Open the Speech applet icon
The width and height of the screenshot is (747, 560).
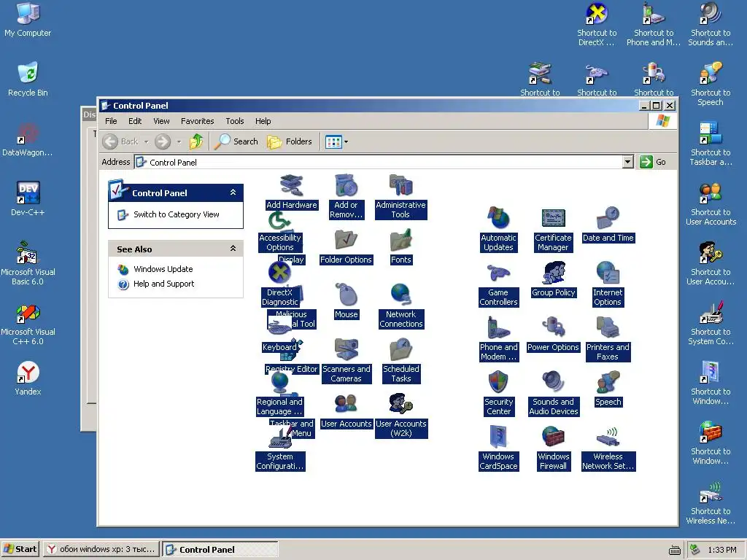click(x=608, y=383)
